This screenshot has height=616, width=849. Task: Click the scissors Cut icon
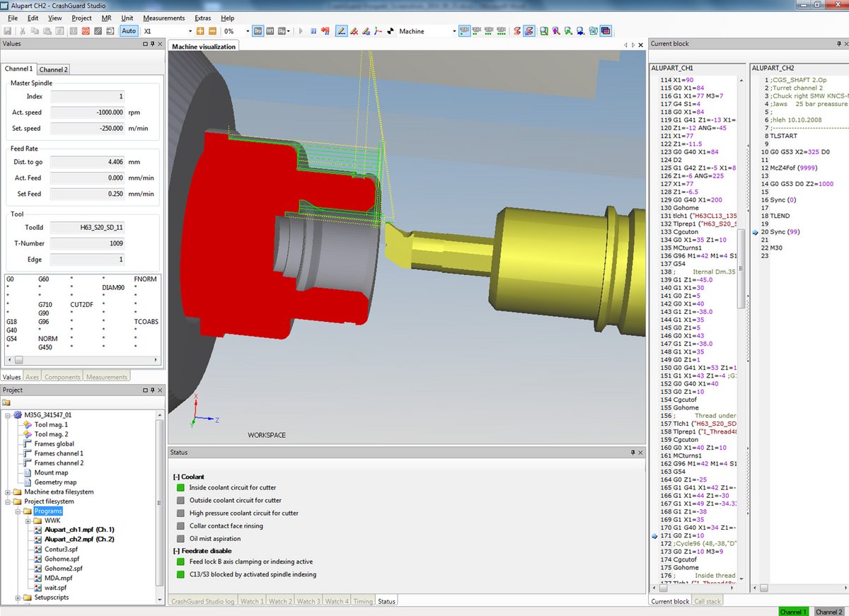[x=23, y=31]
